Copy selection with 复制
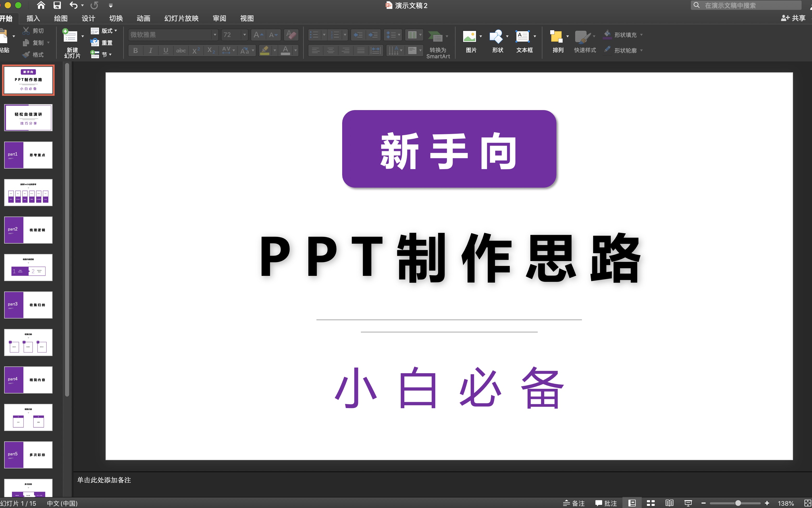The width and height of the screenshot is (812, 508). pos(34,43)
